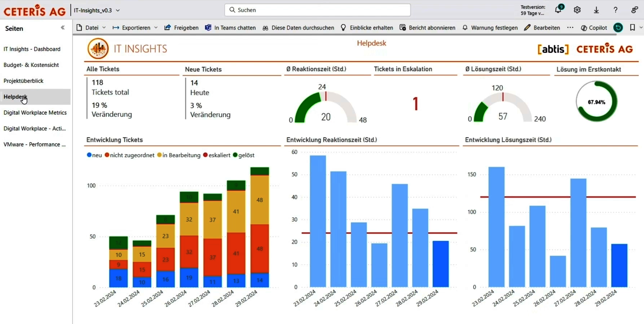Screen dimensions: 644x324
Task: Open the settings gear icon
Action: tap(577, 10)
